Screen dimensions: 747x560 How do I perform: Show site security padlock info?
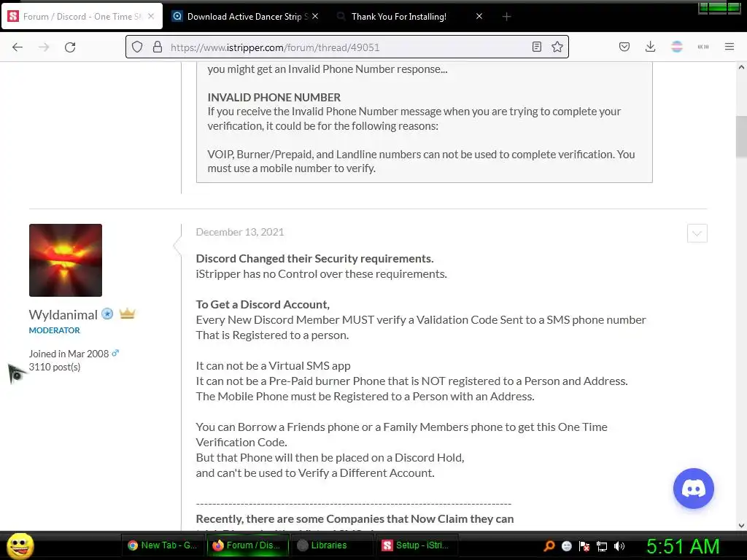click(x=158, y=47)
